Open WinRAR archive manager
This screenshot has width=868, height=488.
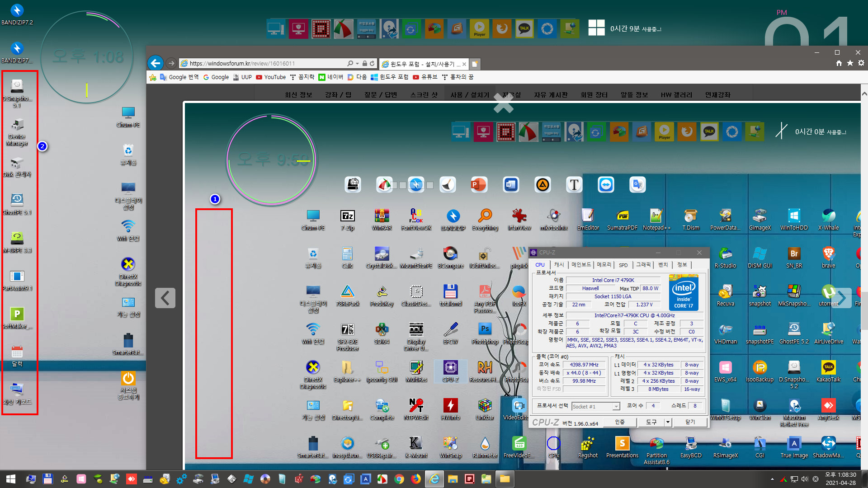tap(382, 217)
